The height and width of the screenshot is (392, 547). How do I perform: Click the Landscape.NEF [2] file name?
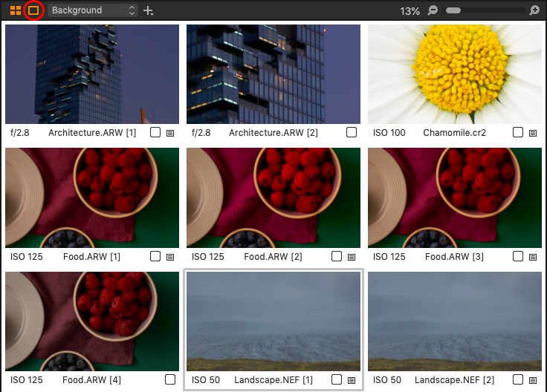pyautogui.click(x=455, y=380)
